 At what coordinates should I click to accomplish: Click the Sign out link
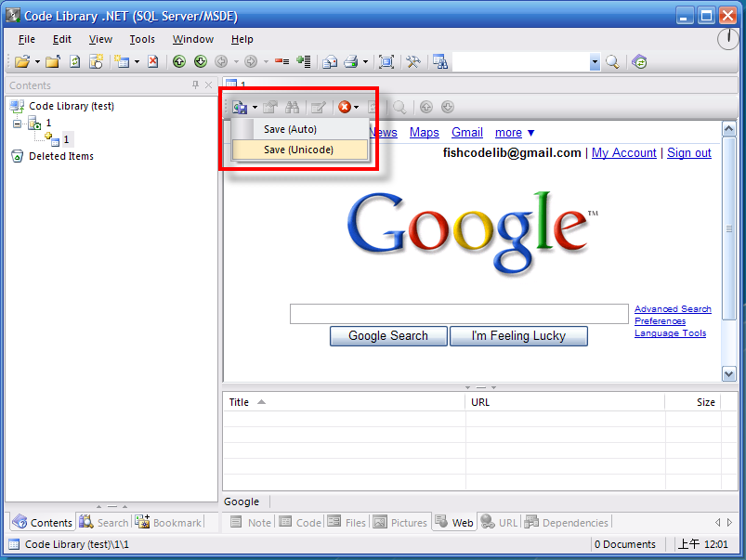point(689,152)
